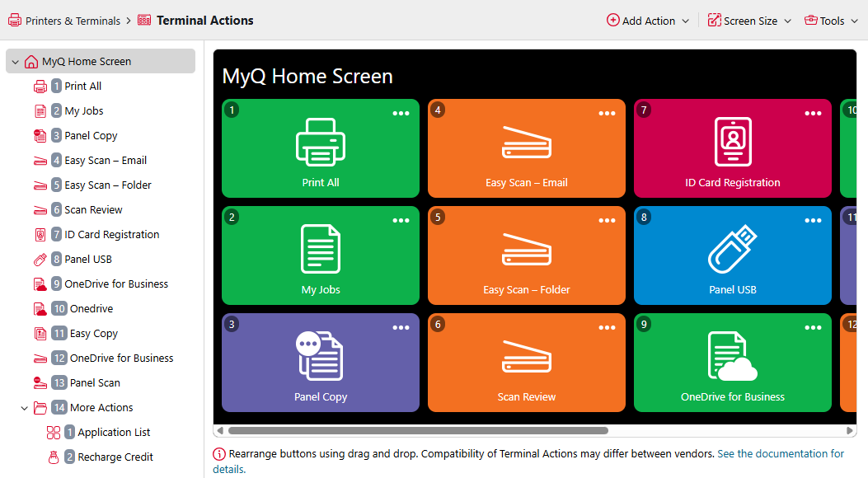The image size is (868, 478).
Task: Click the Application List icon in the tree
Action: coord(54,433)
